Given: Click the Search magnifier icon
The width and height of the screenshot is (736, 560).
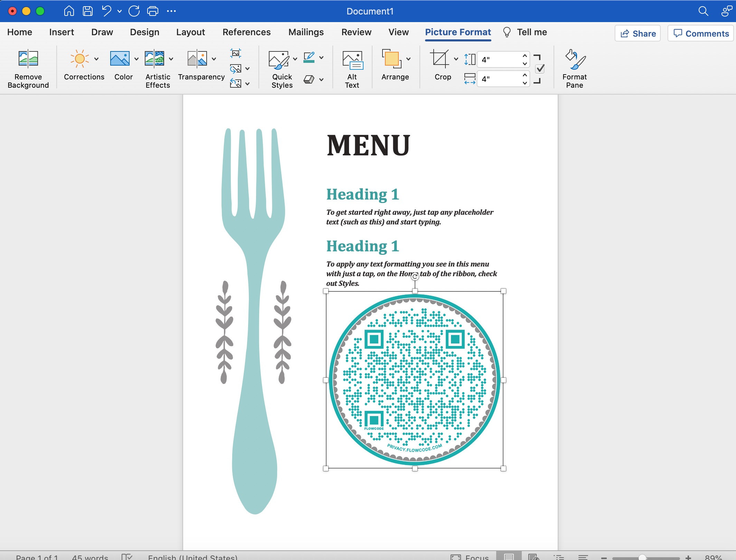Looking at the screenshot, I should (x=703, y=11).
